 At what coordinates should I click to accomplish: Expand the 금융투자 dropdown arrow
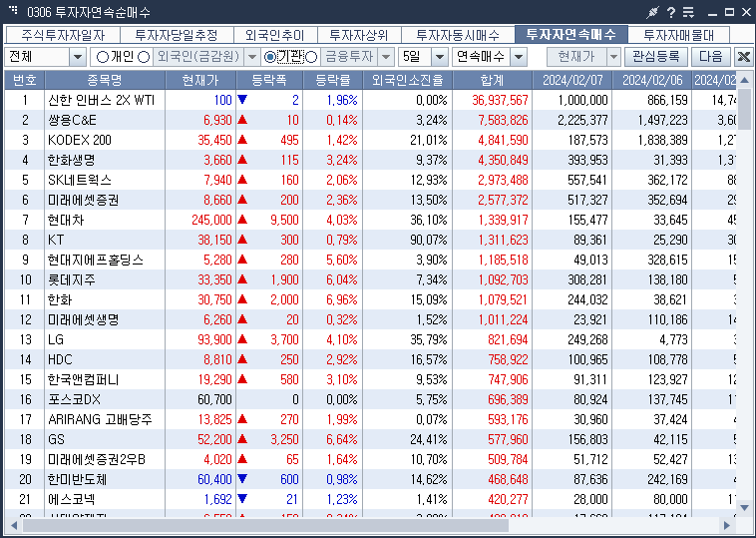point(386,58)
